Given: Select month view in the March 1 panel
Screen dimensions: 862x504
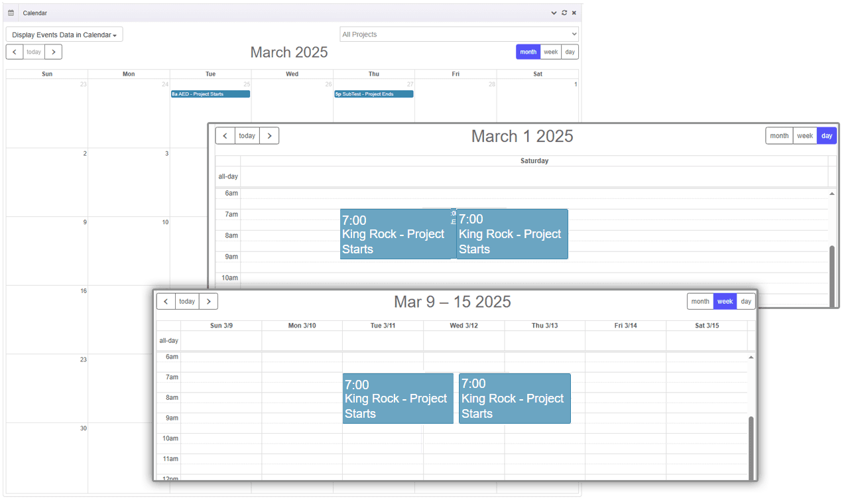Looking at the screenshot, I should coord(779,136).
